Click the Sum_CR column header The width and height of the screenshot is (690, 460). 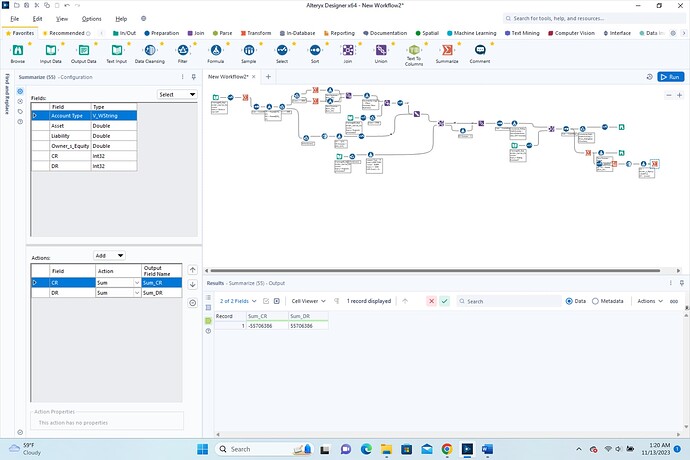click(268, 316)
